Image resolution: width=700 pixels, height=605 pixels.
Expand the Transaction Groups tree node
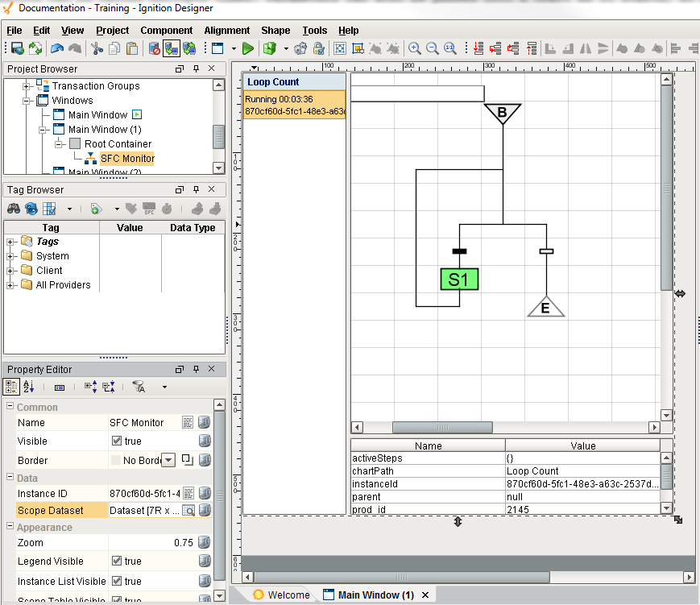(27, 86)
